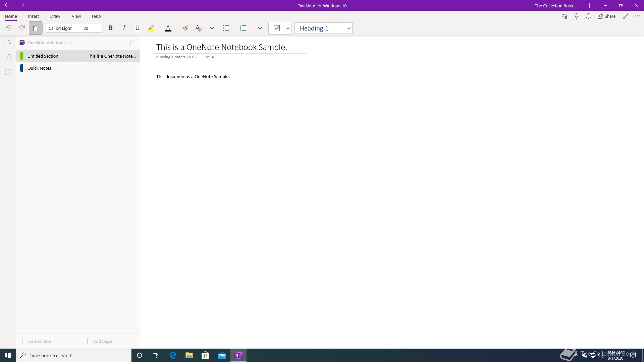Click the Share button
This screenshot has width=644, height=362.
606,16
